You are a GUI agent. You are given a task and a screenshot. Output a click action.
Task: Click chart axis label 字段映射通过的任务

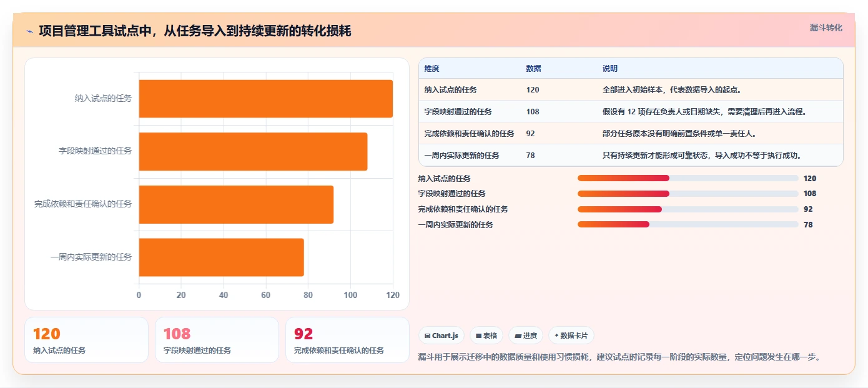coord(96,151)
